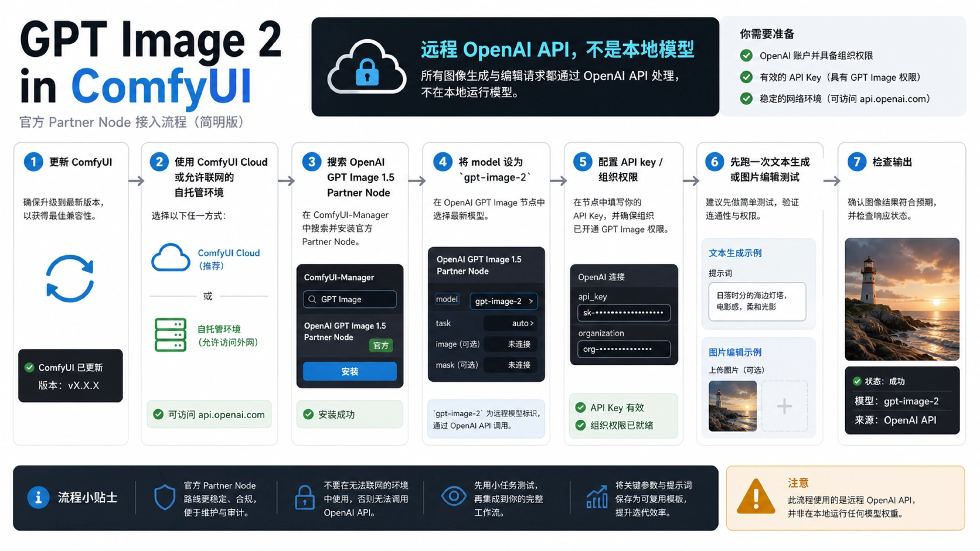Click the check beside 稳定的网络环境

click(746, 98)
